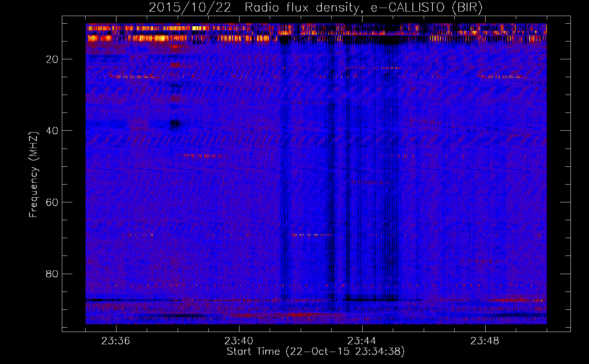Click the 60 frequency tick label

(52, 202)
